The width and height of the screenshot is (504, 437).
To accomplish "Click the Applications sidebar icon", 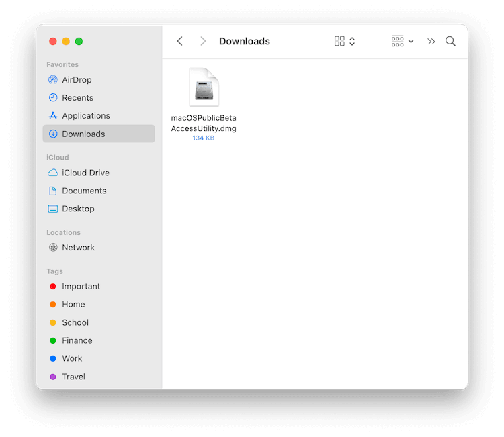I will pos(53,116).
